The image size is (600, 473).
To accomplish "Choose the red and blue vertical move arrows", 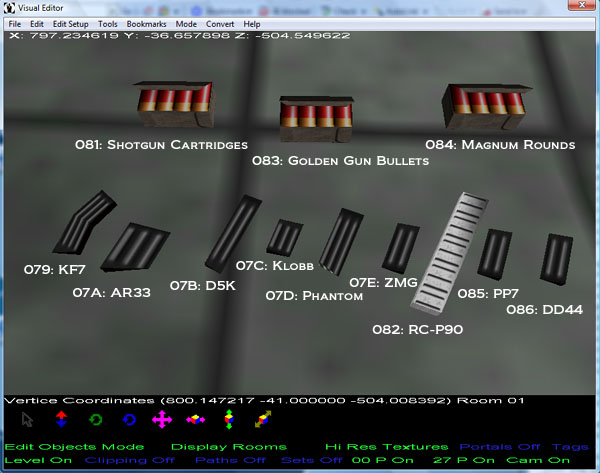I will [x=61, y=419].
